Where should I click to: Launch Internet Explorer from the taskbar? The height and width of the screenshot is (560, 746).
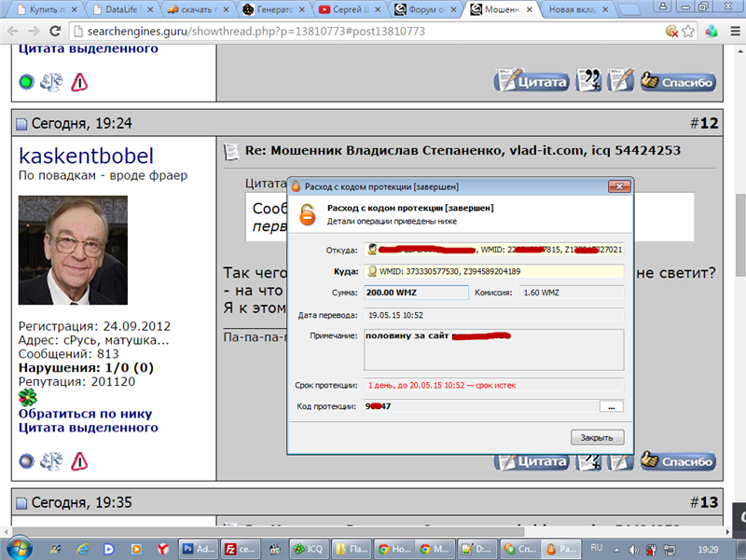point(82,550)
